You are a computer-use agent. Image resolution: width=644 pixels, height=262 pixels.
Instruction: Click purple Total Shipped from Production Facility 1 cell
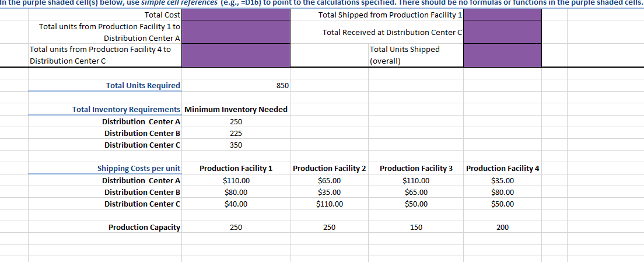point(502,15)
